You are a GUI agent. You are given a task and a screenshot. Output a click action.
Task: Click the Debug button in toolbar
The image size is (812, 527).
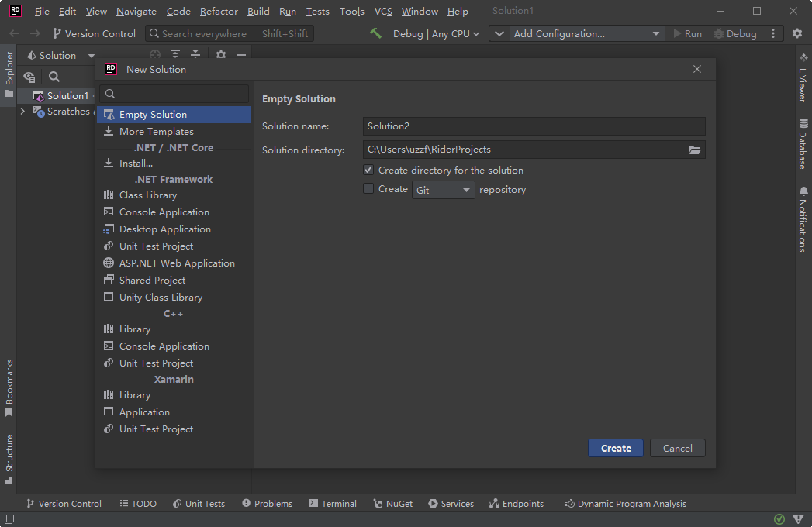[x=735, y=33]
